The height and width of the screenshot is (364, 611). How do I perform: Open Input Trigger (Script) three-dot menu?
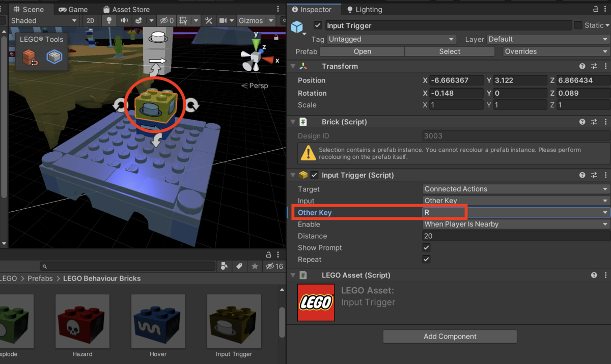605,175
